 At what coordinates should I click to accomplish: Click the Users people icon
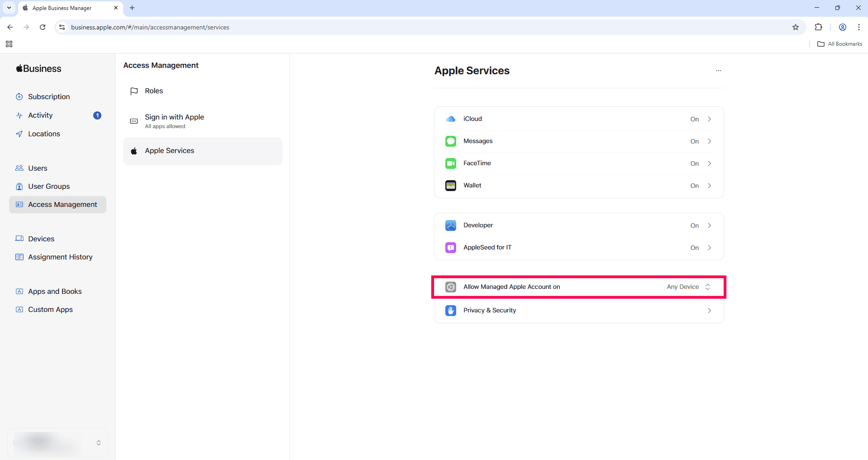(x=19, y=168)
